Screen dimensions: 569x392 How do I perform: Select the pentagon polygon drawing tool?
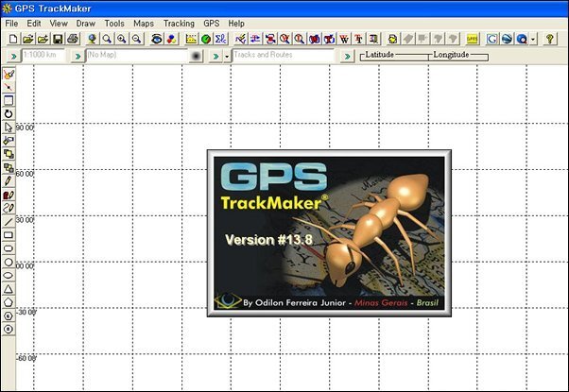tap(9, 302)
